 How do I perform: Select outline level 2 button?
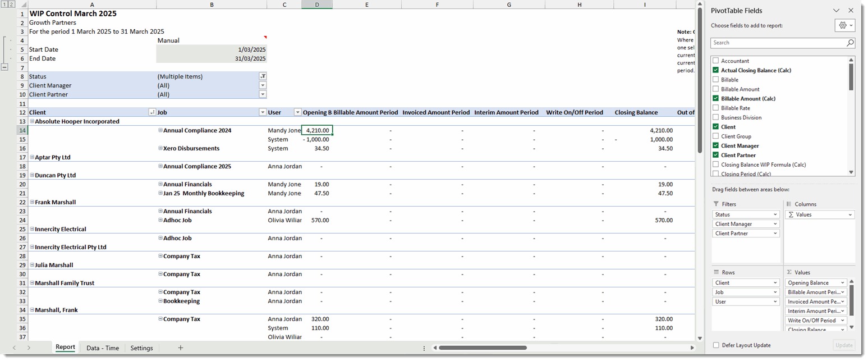point(11,4)
